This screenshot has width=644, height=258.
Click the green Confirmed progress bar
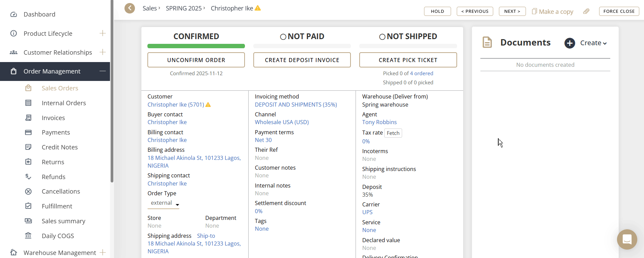pyautogui.click(x=196, y=46)
